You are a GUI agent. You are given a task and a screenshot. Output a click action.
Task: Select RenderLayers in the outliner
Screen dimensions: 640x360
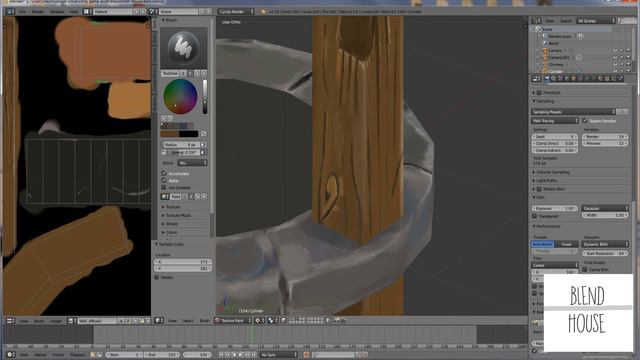(560, 36)
